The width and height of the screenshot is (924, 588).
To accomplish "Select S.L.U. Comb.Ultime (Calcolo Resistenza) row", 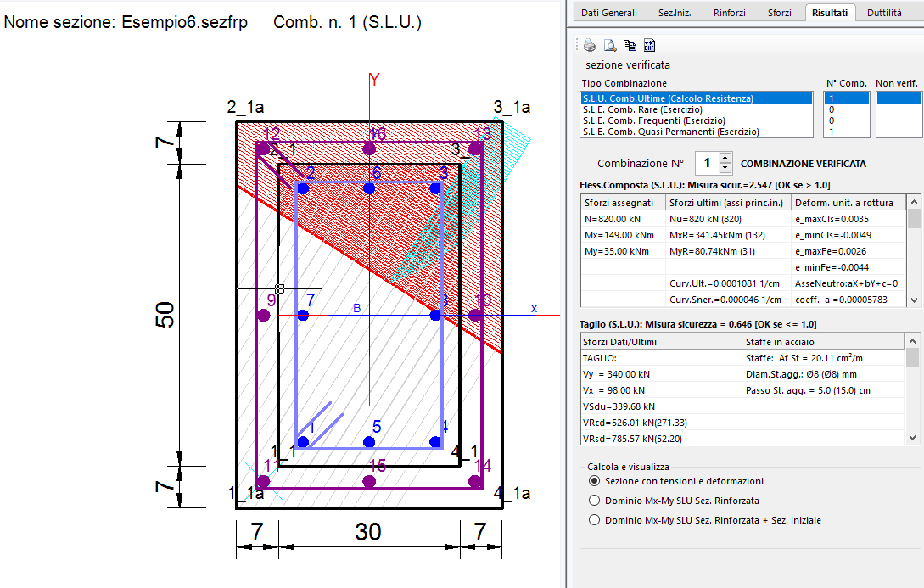I will point(697,98).
